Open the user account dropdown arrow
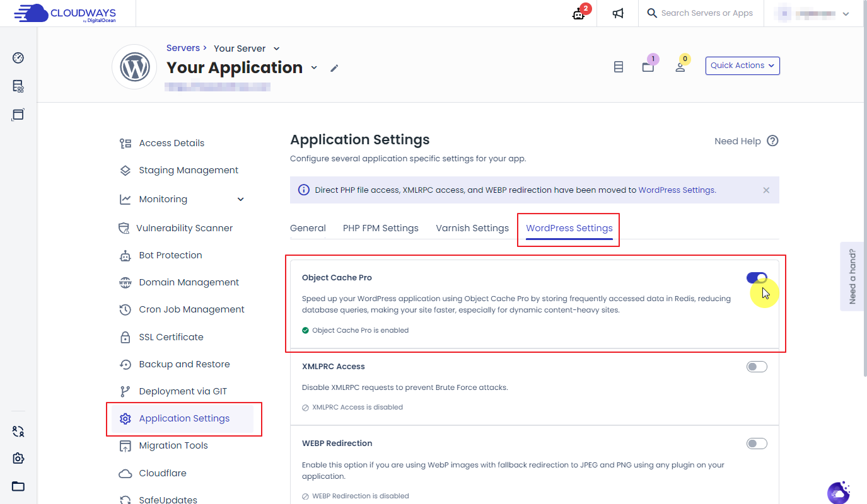This screenshot has width=867, height=504. 846,13
